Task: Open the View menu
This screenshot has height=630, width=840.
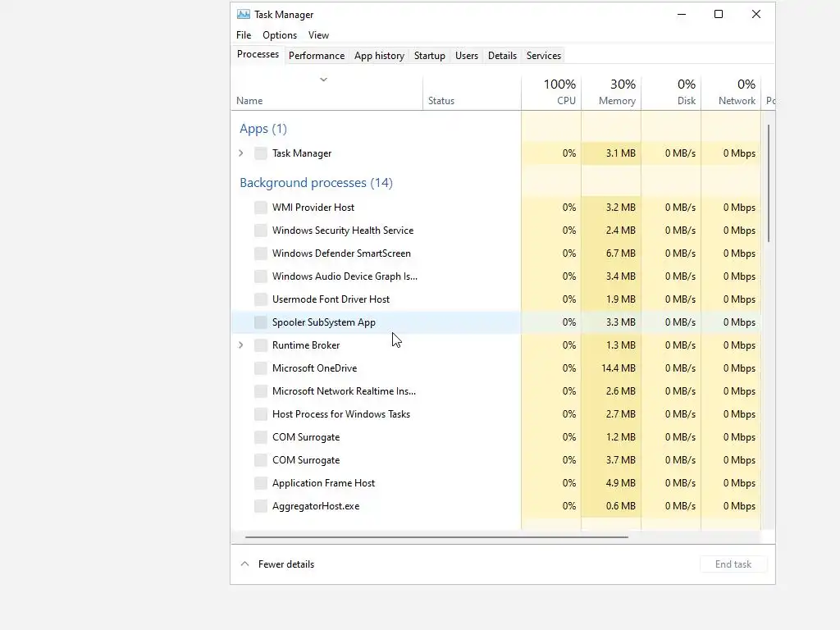Action: click(318, 34)
